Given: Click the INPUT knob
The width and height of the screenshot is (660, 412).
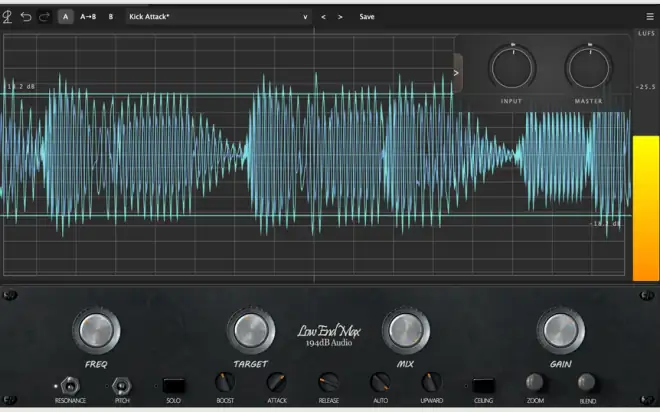Looking at the screenshot, I should pos(512,67).
